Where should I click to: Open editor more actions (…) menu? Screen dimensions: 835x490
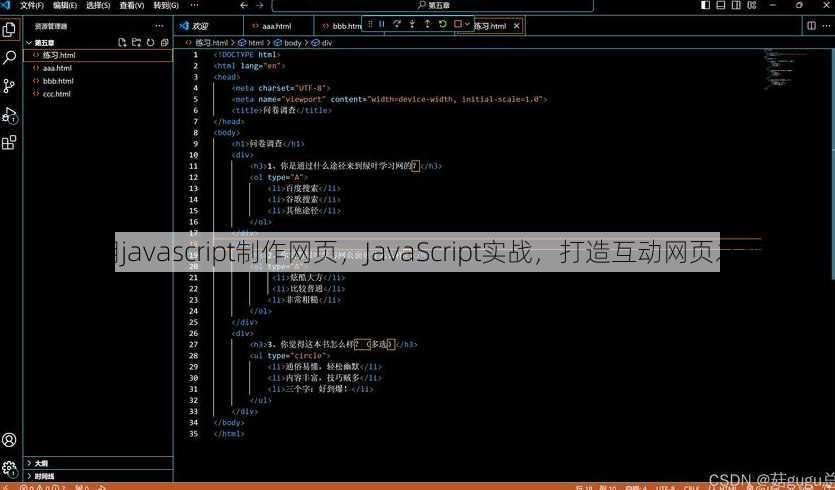coord(827,26)
